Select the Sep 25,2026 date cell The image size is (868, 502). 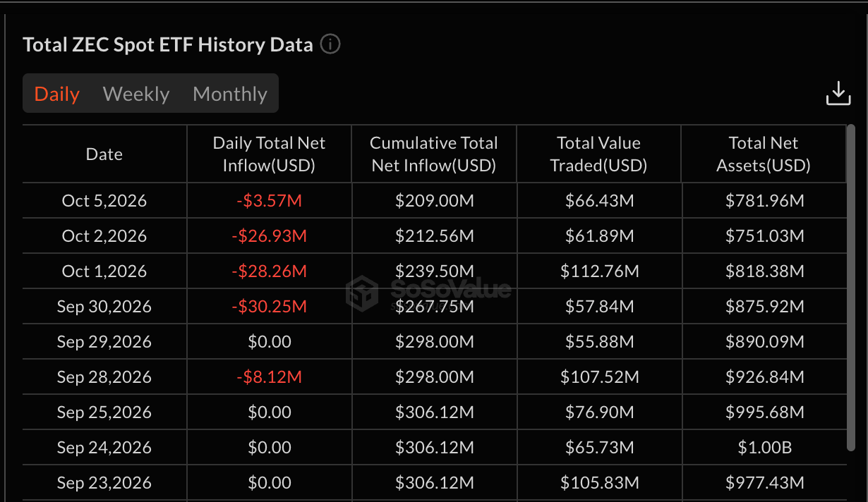point(104,412)
